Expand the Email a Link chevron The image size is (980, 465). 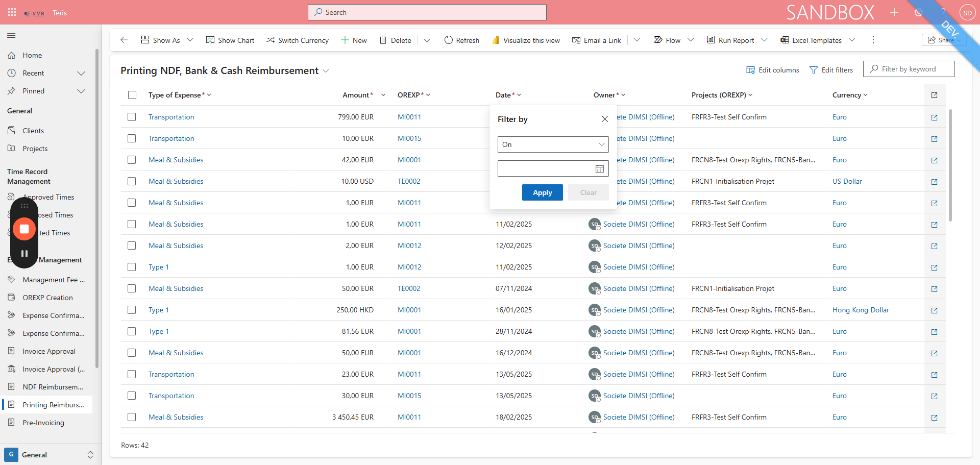(637, 40)
